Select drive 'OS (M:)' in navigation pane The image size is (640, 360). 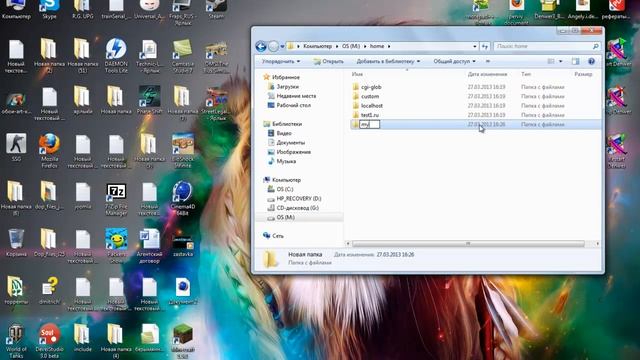pyautogui.click(x=285, y=218)
